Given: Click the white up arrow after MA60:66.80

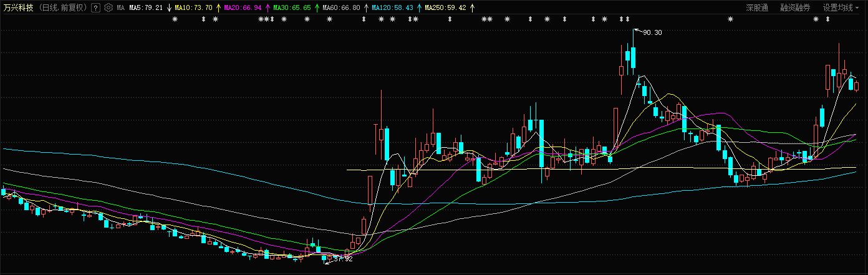Looking at the screenshot, I should (365, 8).
